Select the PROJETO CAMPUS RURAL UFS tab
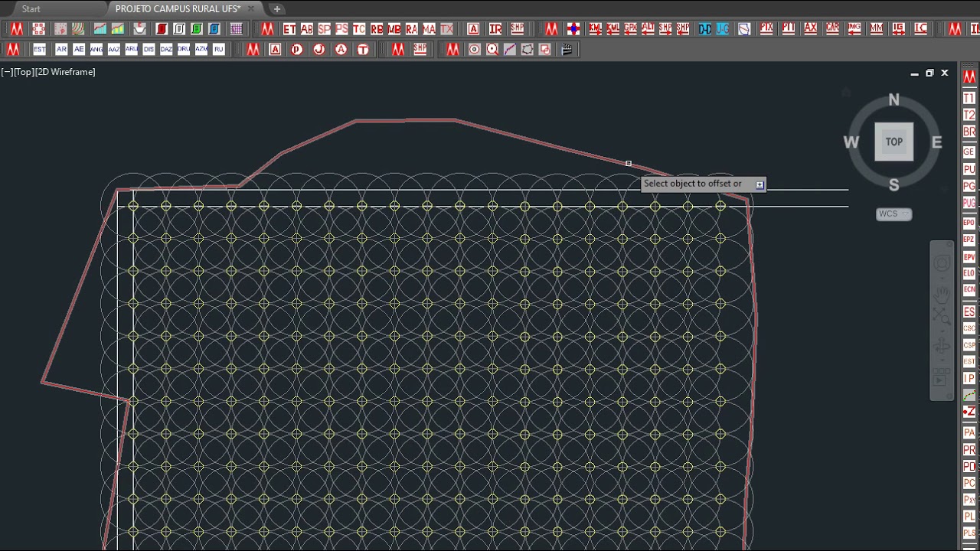 tap(178, 9)
